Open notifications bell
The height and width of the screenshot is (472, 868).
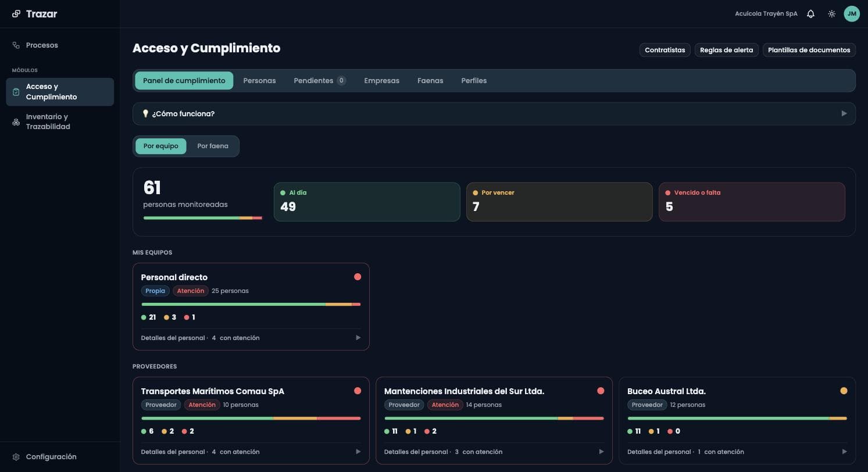click(x=810, y=14)
